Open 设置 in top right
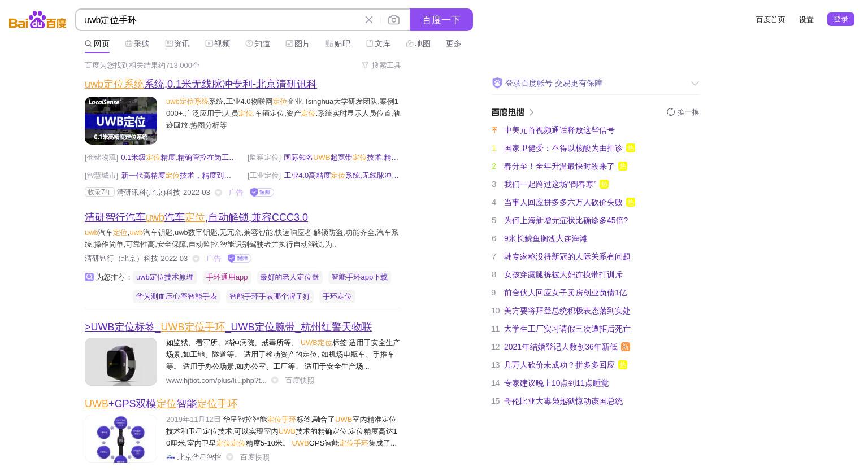The image size is (868, 471). [x=806, y=19]
